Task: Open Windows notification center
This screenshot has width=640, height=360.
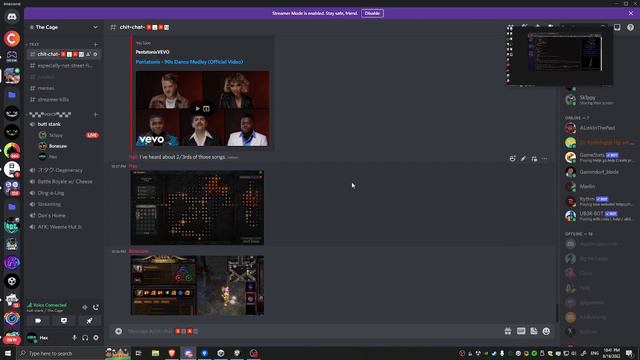Action: pyautogui.click(x=629, y=353)
